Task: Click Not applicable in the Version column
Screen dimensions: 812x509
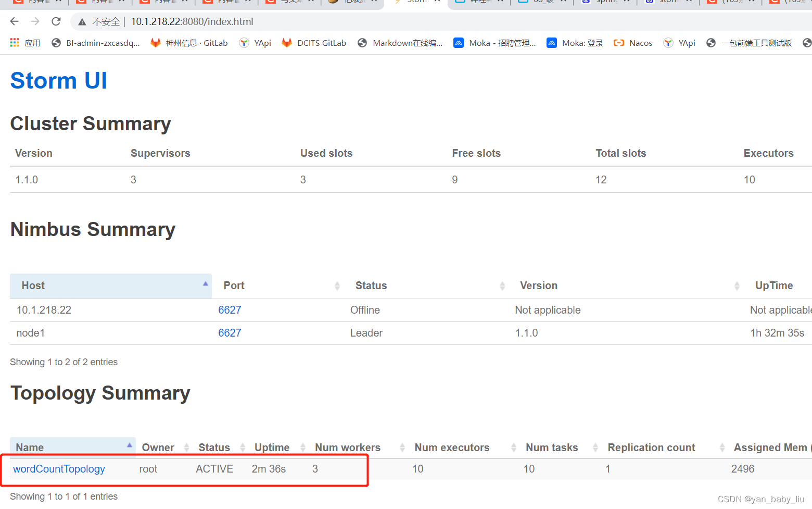Action: point(548,310)
